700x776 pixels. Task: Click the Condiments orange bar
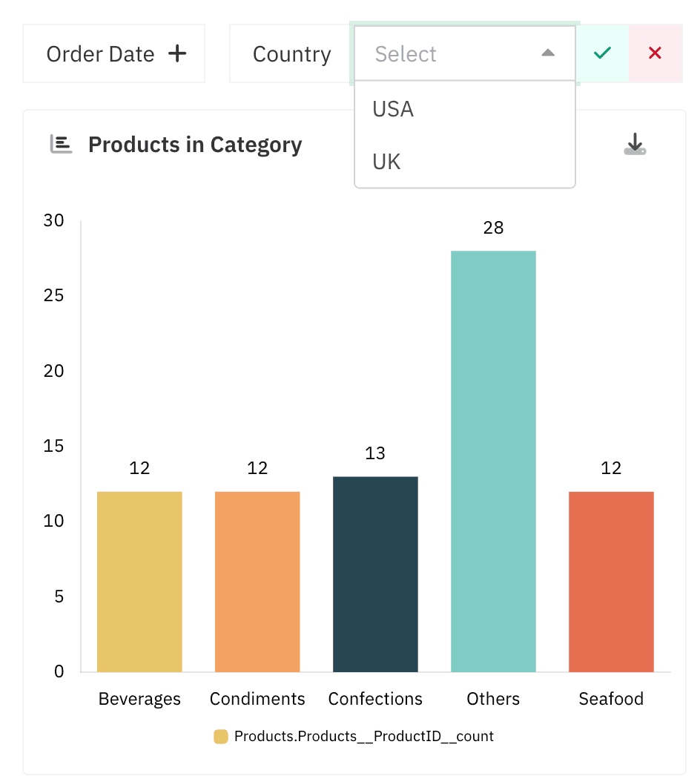point(257,581)
